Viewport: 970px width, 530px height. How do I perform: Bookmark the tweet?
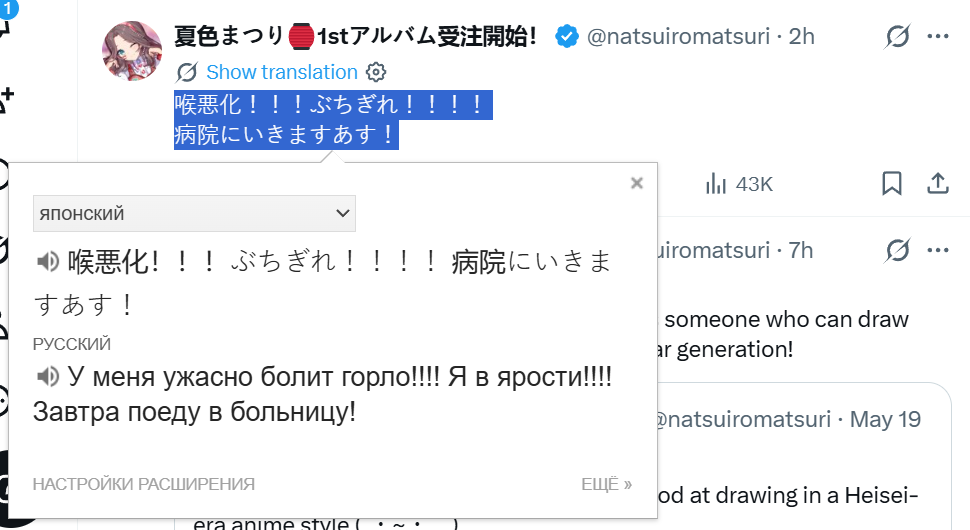click(x=891, y=184)
